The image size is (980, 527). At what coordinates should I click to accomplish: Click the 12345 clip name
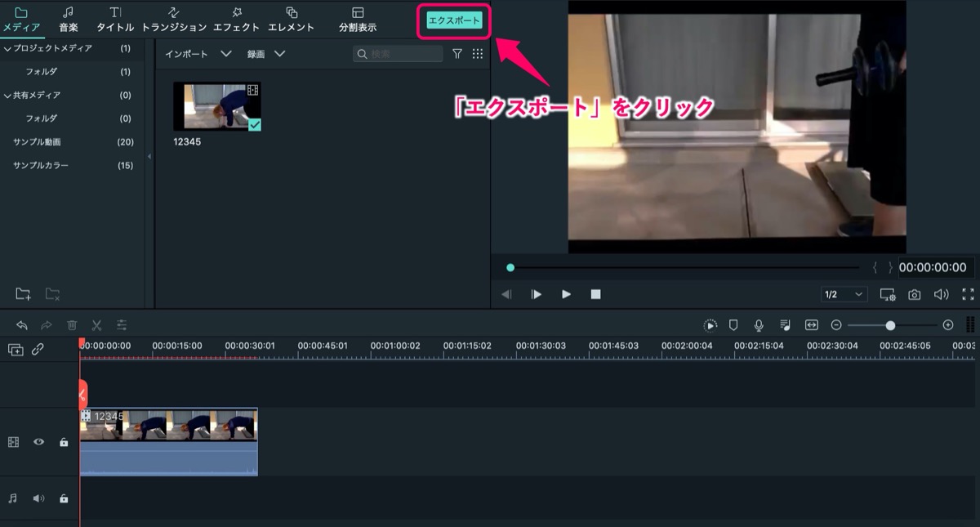(x=187, y=142)
